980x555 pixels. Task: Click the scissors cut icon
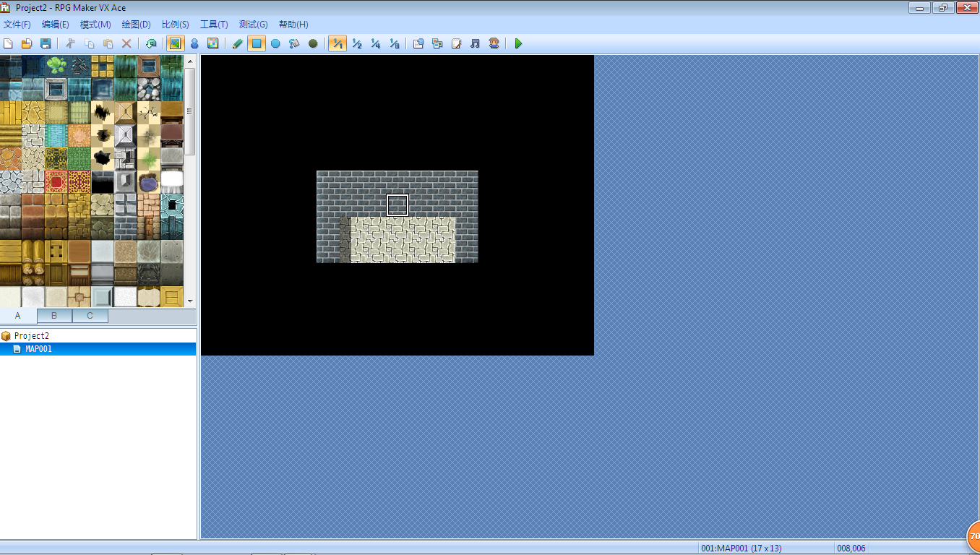pos(71,43)
